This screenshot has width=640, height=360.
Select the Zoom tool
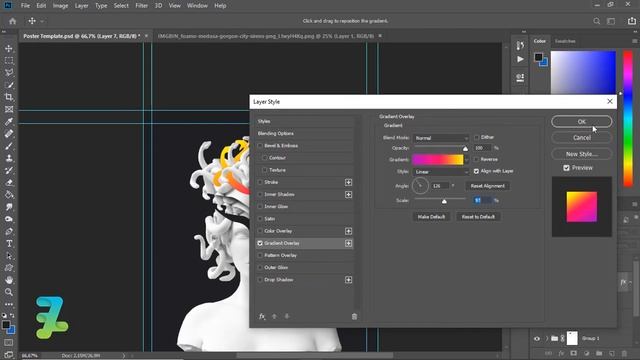click(x=9, y=292)
